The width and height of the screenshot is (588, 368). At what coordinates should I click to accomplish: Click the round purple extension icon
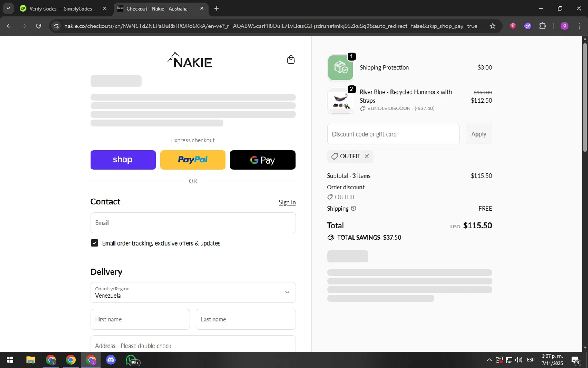(x=528, y=26)
